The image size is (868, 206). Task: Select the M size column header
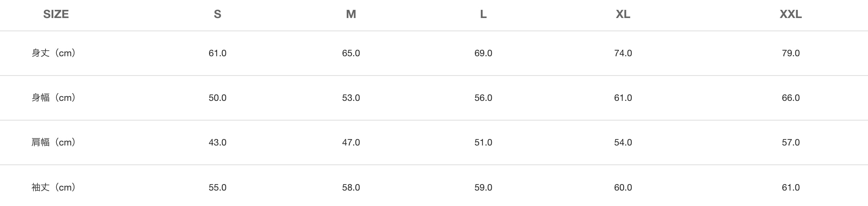coord(351,14)
